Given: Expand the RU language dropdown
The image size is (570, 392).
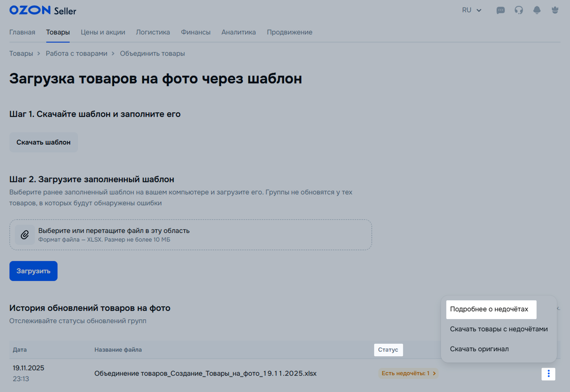Looking at the screenshot, I should pos(472,10).
